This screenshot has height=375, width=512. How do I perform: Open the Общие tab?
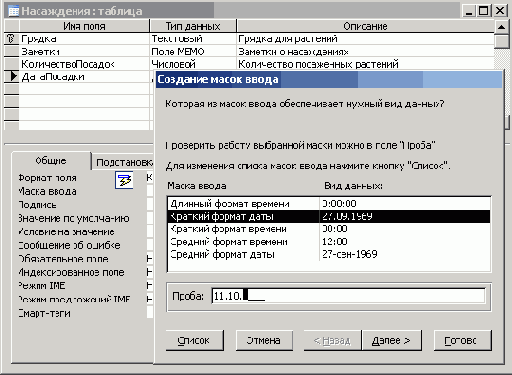(x=51, y=161)
